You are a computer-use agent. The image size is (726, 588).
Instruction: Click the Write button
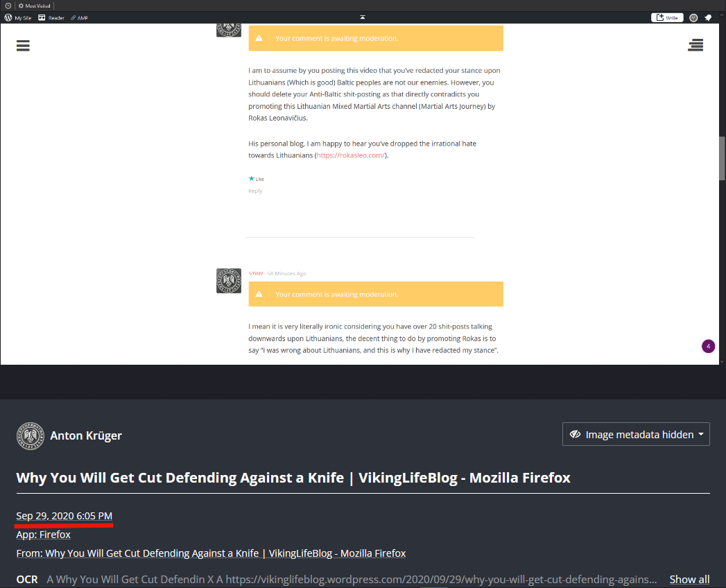point(667,17)
